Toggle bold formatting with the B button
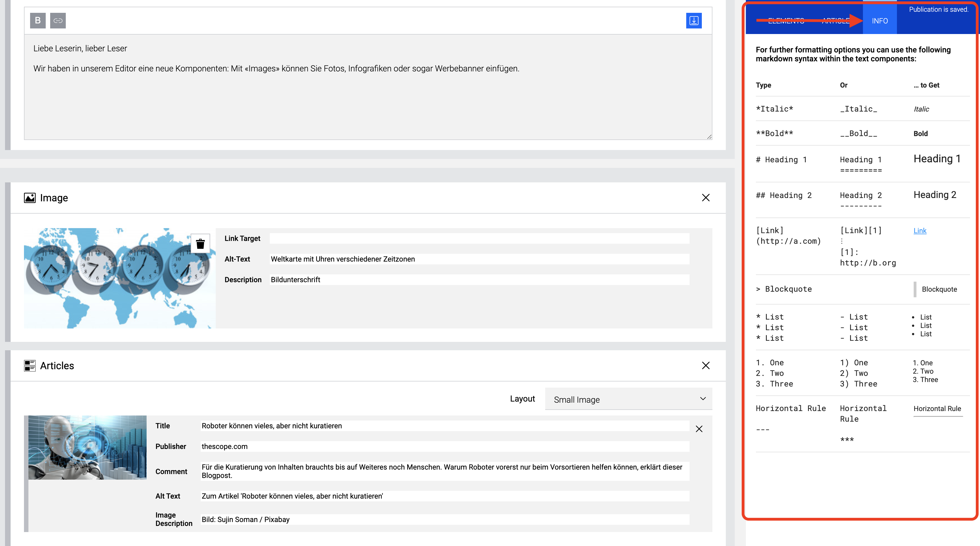 click(x=38, y=21)
